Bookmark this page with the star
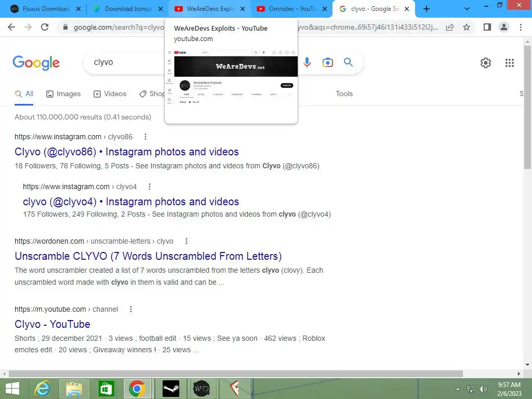The width and height of the screenshot is (532, 399). coord(467,27)
